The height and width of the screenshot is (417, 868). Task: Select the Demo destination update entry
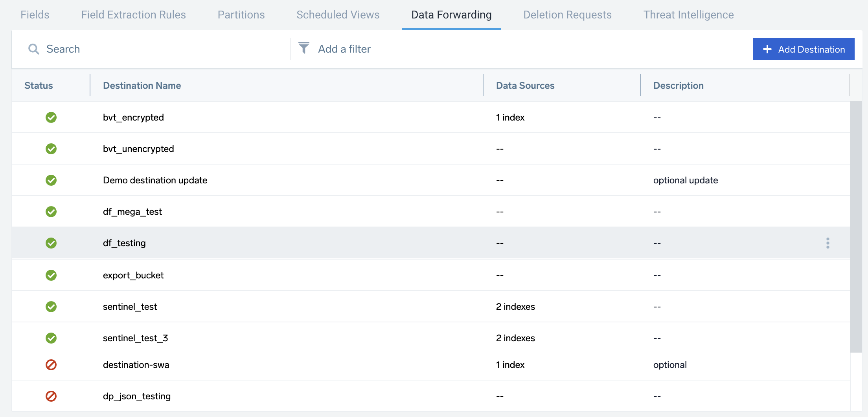pos(155,180)
